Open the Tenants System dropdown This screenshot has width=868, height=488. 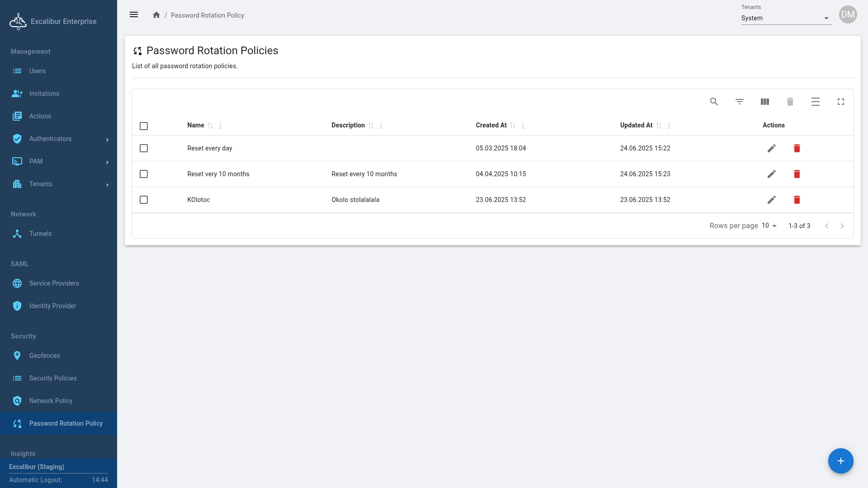[786, 18]
